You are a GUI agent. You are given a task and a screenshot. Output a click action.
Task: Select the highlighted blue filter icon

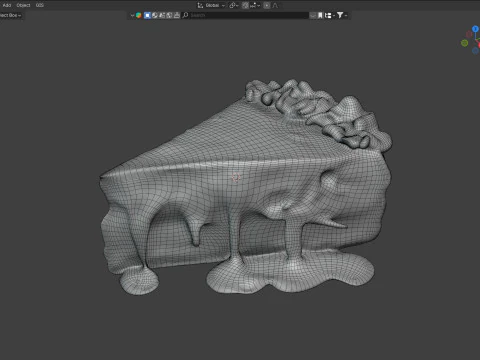(147, 15)
